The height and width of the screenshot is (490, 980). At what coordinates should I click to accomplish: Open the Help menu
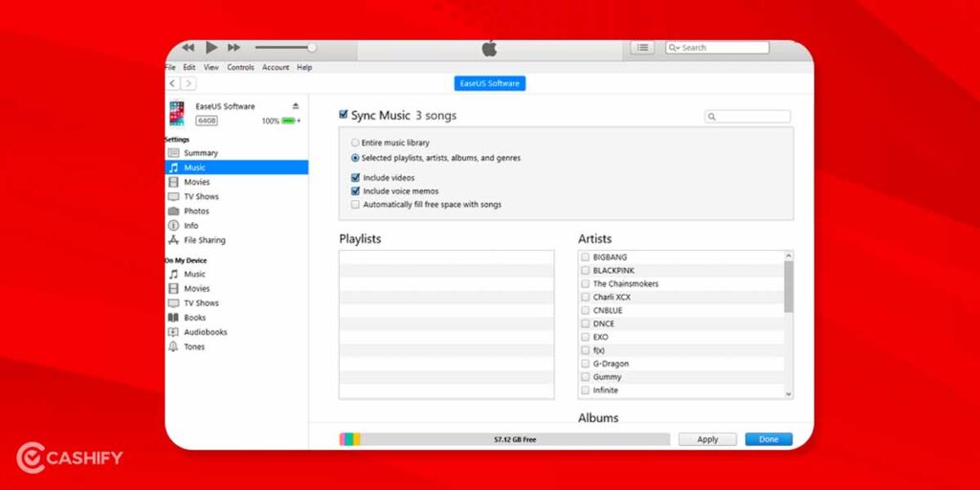(x=304, y=68)
